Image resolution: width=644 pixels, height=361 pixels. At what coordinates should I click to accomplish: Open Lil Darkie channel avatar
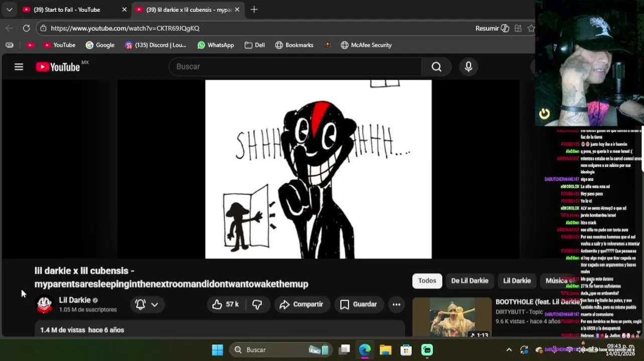tap(44, 304)
